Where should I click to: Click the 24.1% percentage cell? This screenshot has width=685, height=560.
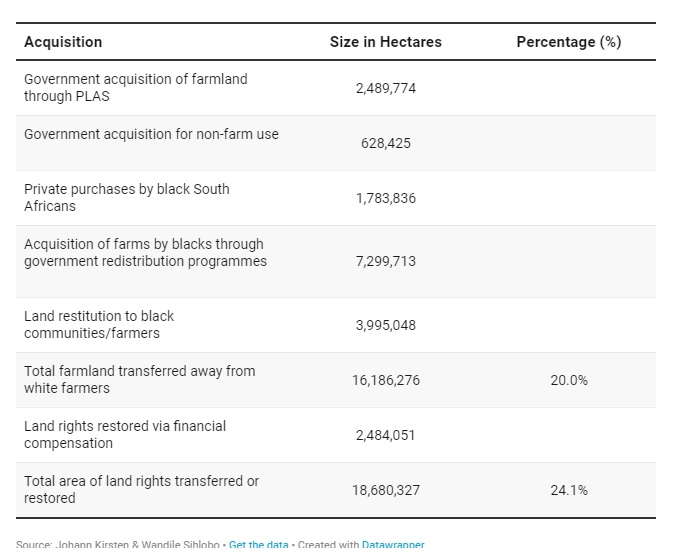click(568, 490)
